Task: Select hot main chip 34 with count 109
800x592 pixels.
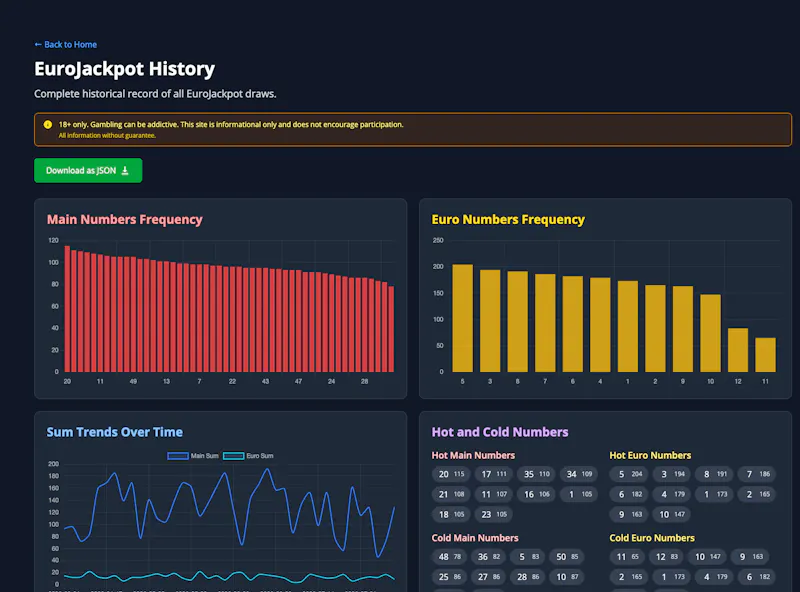Action: pos(579,474)
